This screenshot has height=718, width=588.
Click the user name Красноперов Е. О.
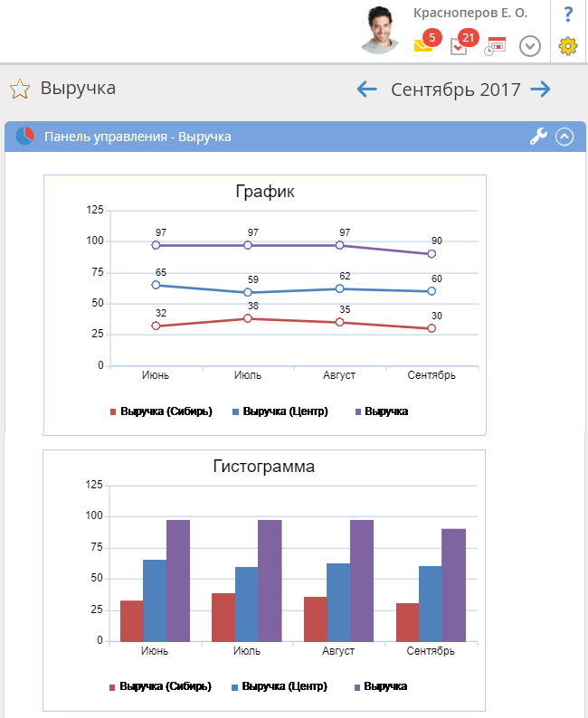click(470, 13)
